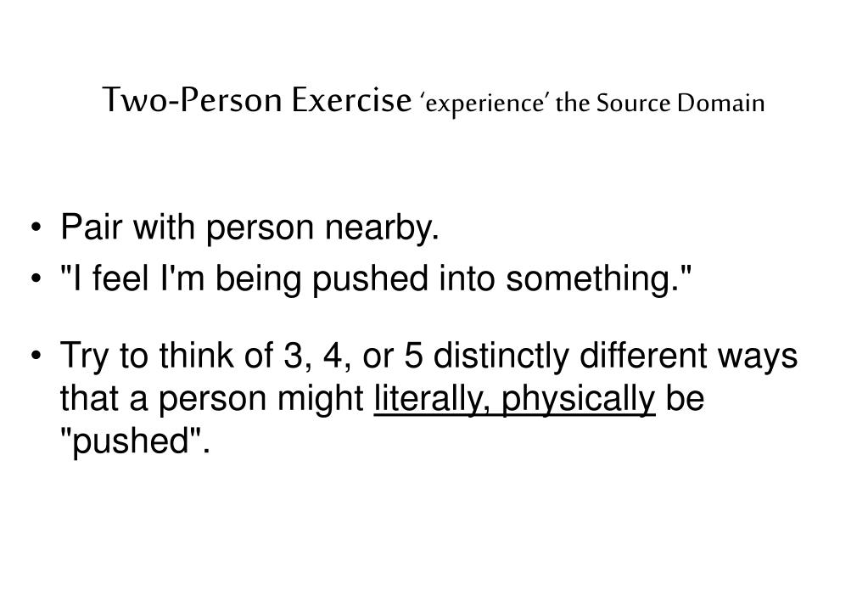
Task: Click the 'Two-Person Exercise' title text
Action: coord(257,99)
